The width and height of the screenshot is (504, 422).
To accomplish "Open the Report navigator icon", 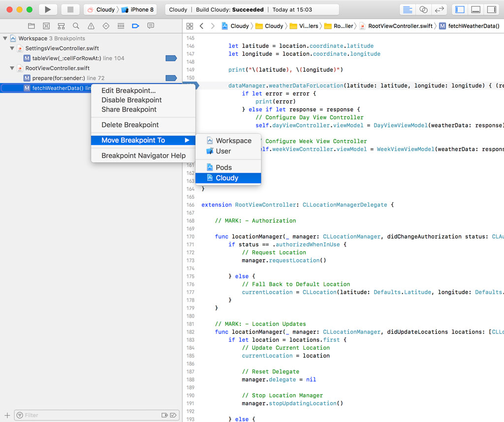I will (x=151, y=26).
